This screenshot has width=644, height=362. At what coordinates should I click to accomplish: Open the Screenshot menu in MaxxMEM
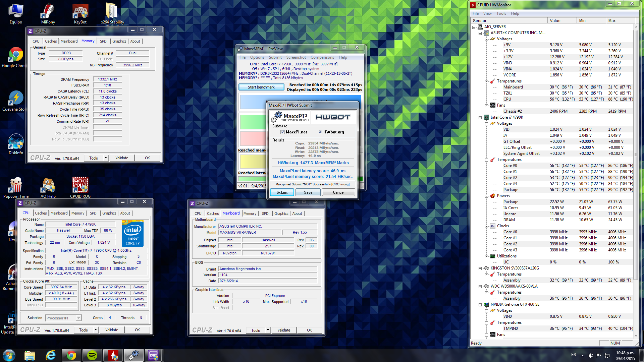click(x=296, y=57)
